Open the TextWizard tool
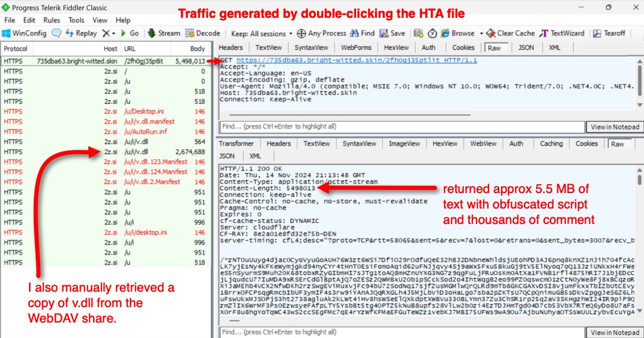The width and height of the screenshot is (644, 338). (x=561, y=33)
